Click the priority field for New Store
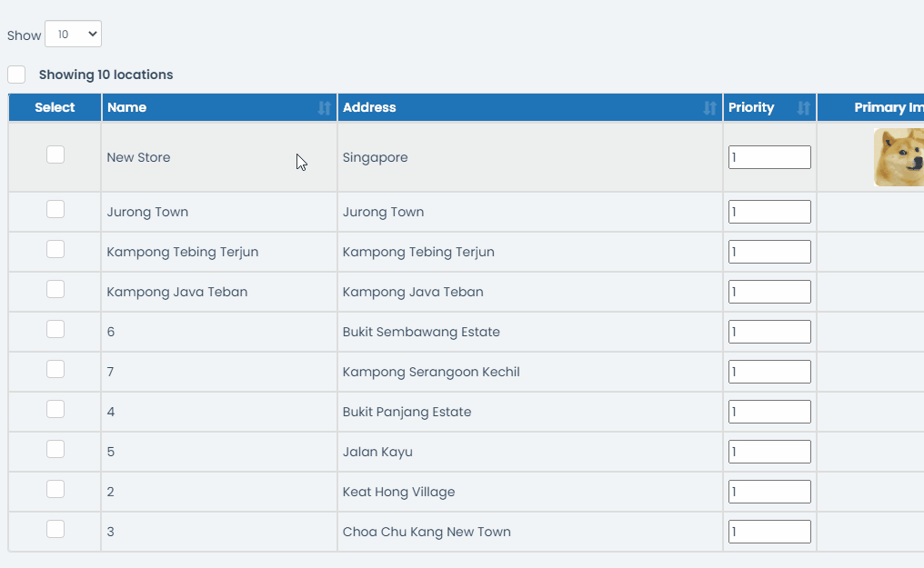924x568 pixels. click(x=769, y=157)
